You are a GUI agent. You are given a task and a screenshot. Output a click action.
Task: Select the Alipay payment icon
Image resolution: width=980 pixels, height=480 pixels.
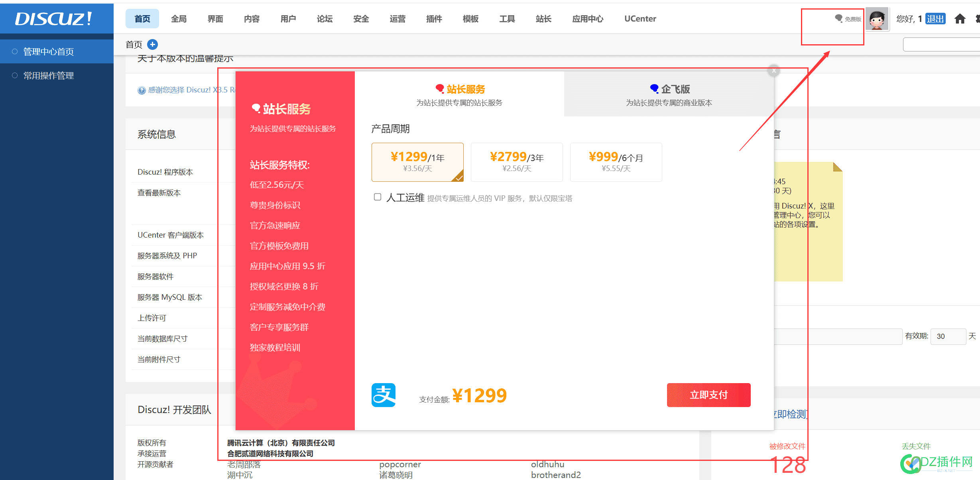(384, 395)
